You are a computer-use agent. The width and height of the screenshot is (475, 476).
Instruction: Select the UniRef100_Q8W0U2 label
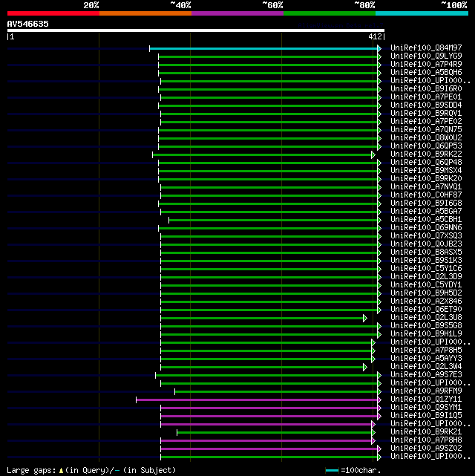tap(426, 138)
